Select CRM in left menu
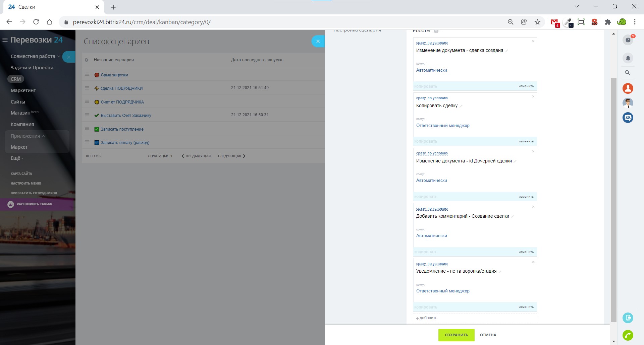Screen dimensions: 644x345 pos(16,79)
